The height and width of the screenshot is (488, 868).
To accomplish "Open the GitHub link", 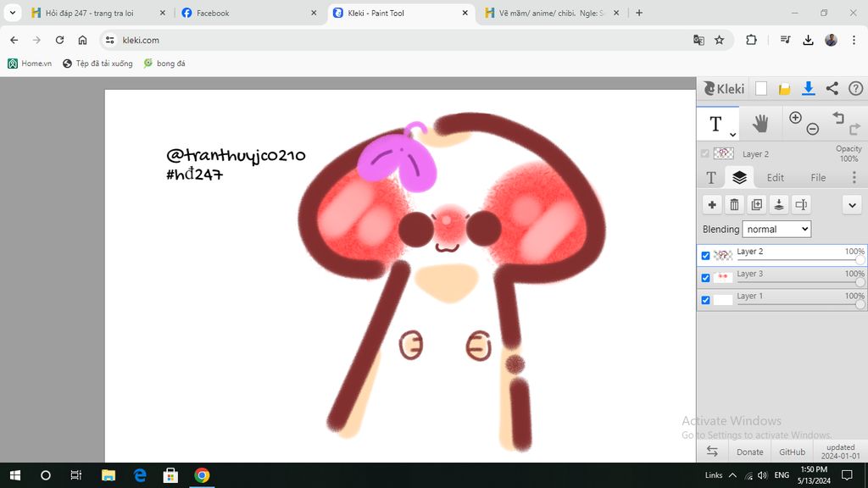I will pyautogui.click(x=793, y=452).
